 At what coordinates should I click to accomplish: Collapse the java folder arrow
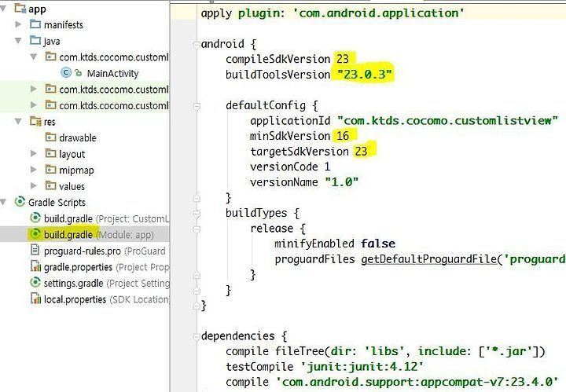pos(18,41)
